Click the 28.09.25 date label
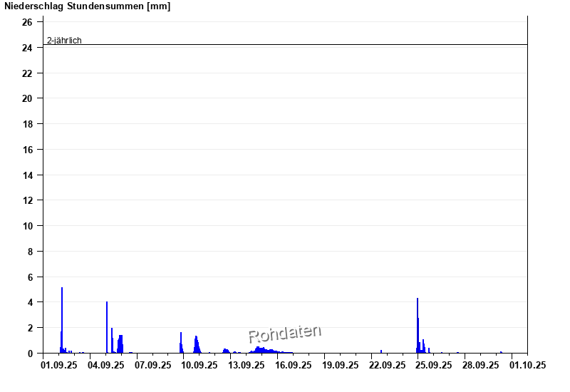This screenshot has height=392, width=570. click(x=480, y=365)
